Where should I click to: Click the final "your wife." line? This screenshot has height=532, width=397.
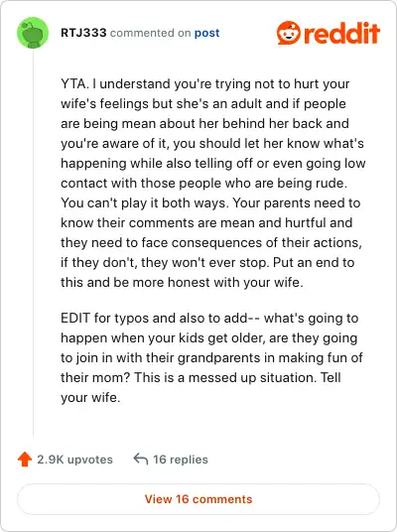click(90, 397)
